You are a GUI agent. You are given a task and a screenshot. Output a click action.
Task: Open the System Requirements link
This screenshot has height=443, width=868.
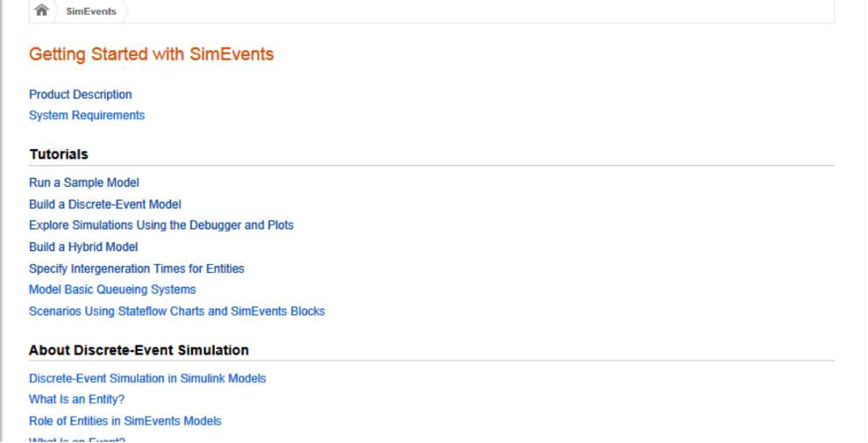pos(87,115)
